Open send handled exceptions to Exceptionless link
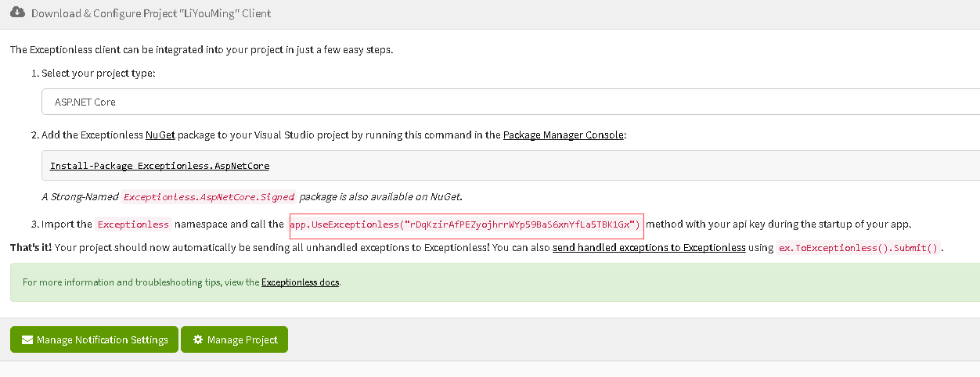The image size is (980, 377). pos(649,247)
